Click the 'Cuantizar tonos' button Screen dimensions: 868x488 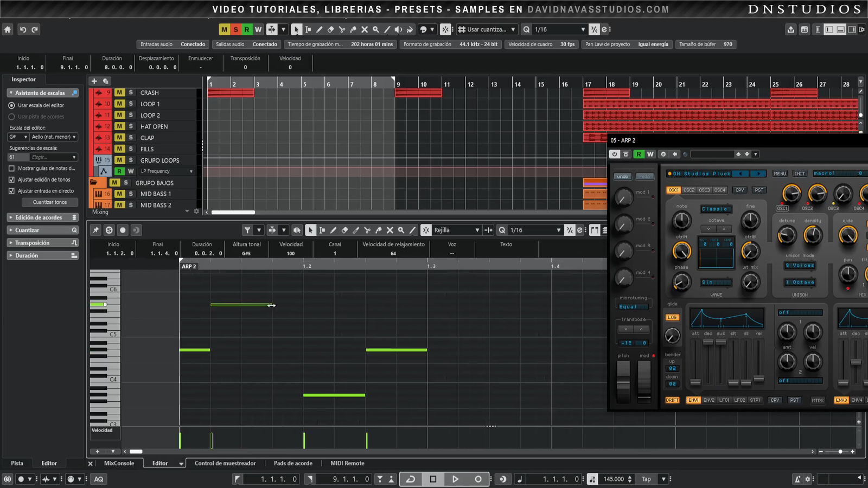coord(50,202)
